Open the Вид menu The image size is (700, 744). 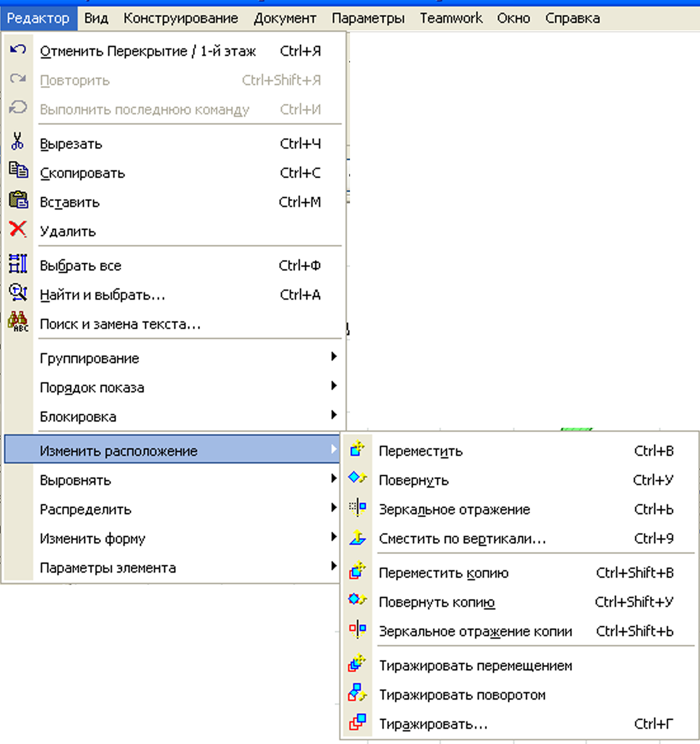pyautogui.click(x=96, y=18)
